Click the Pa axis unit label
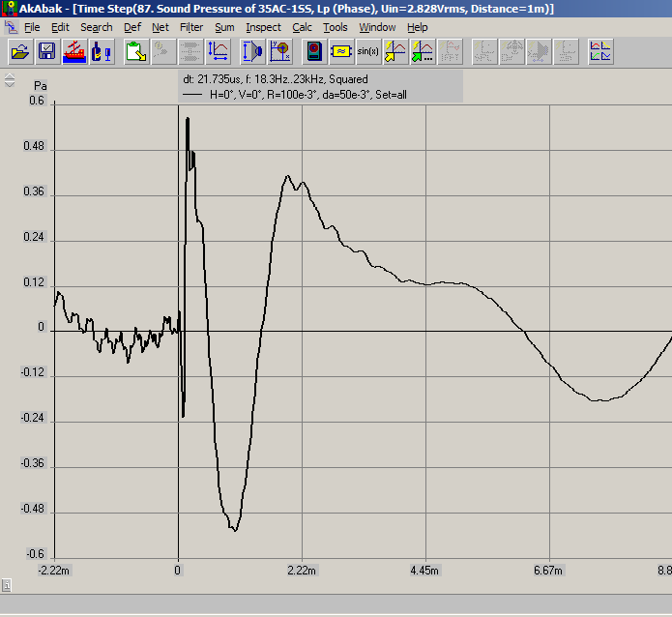 (41, 86)
